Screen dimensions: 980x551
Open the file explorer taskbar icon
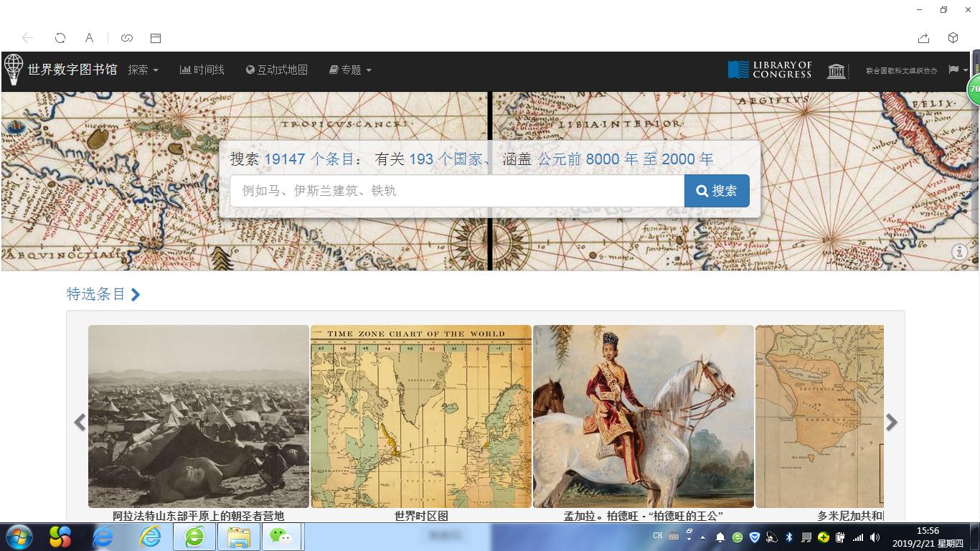click(x=239, y=537)
